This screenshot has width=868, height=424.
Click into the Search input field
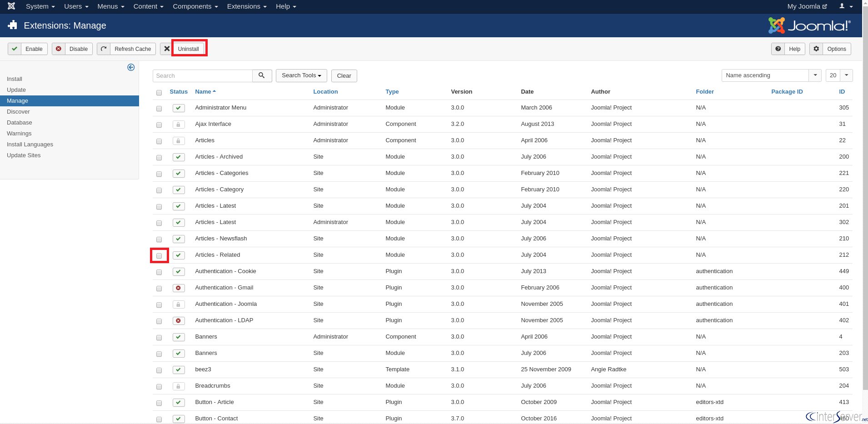(203, 76)
